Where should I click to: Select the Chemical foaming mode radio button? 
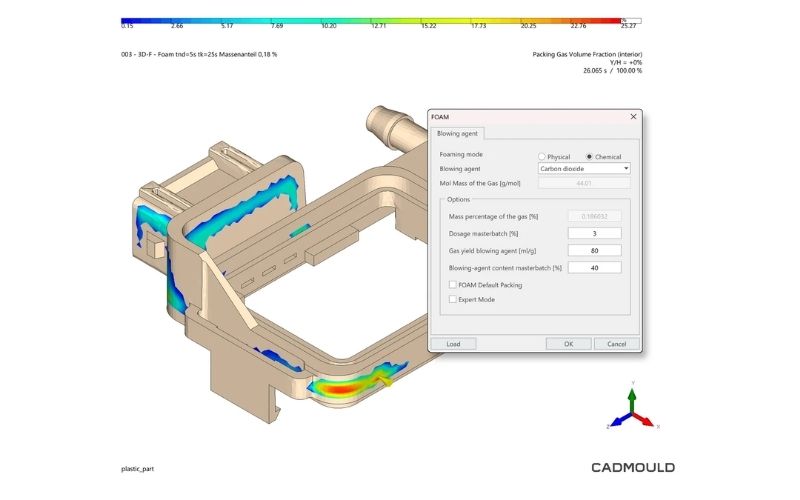click(x=589, y=157)
